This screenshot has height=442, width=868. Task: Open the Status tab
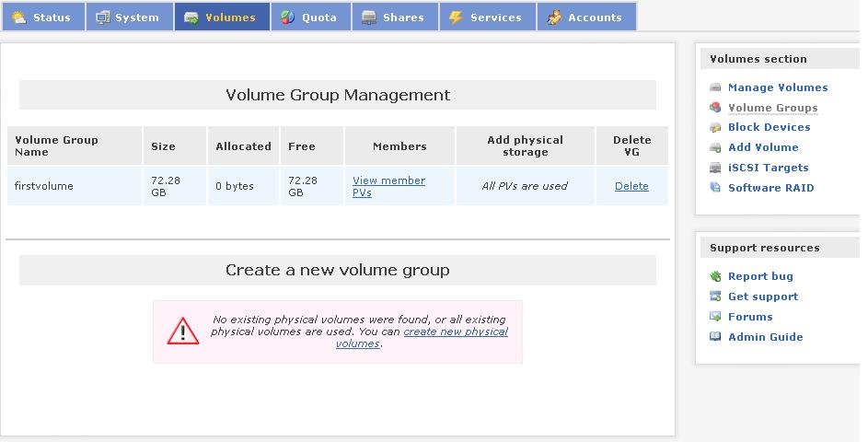[42, 17]
